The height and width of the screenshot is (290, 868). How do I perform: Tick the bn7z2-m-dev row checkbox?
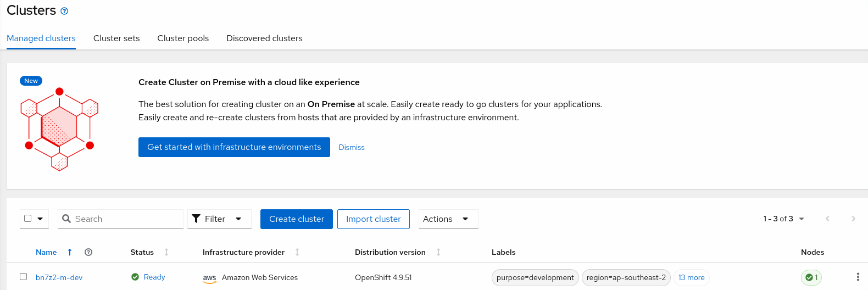24,277
